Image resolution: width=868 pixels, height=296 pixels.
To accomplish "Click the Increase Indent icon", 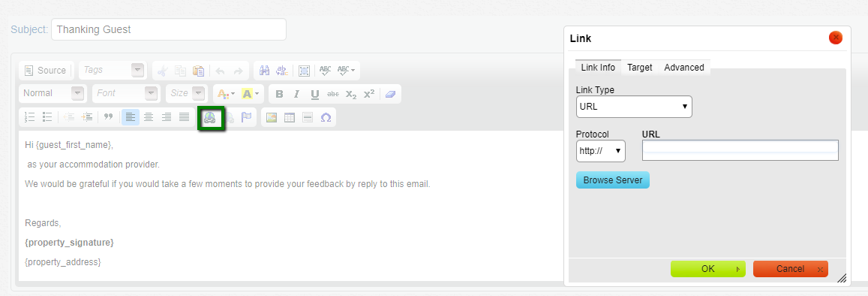I will (x=87, y=117).
